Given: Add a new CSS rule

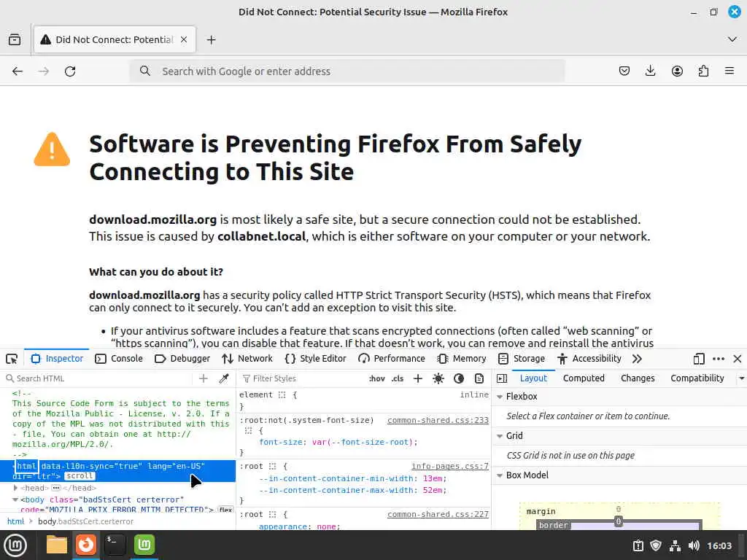Looking at the screenshot, I should click(x=418, y=378).
